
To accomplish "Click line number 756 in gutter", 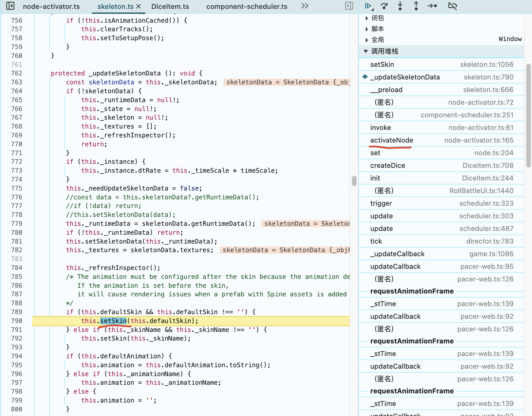I will [17, 20].
